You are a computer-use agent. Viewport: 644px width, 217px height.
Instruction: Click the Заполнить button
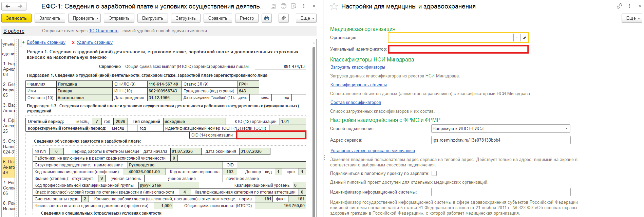50,18
